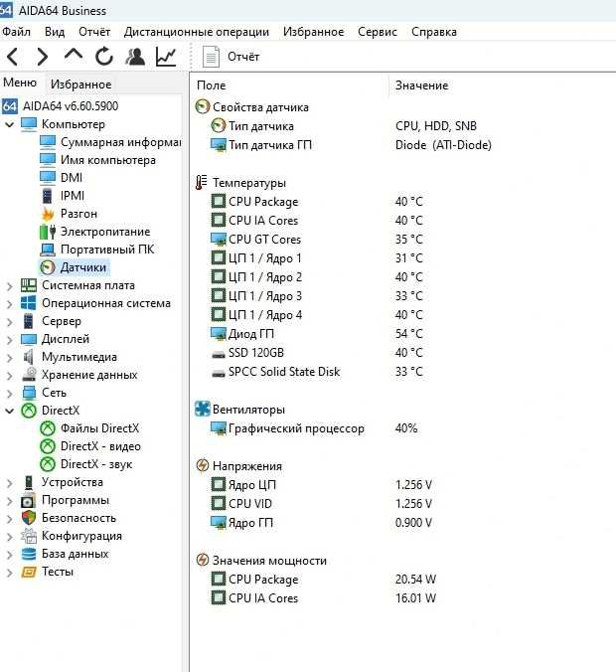Viewport: 616px width, 672px height.
Task: Open the Отчёт menu in menu bar
Action: [x=94, y=32]
